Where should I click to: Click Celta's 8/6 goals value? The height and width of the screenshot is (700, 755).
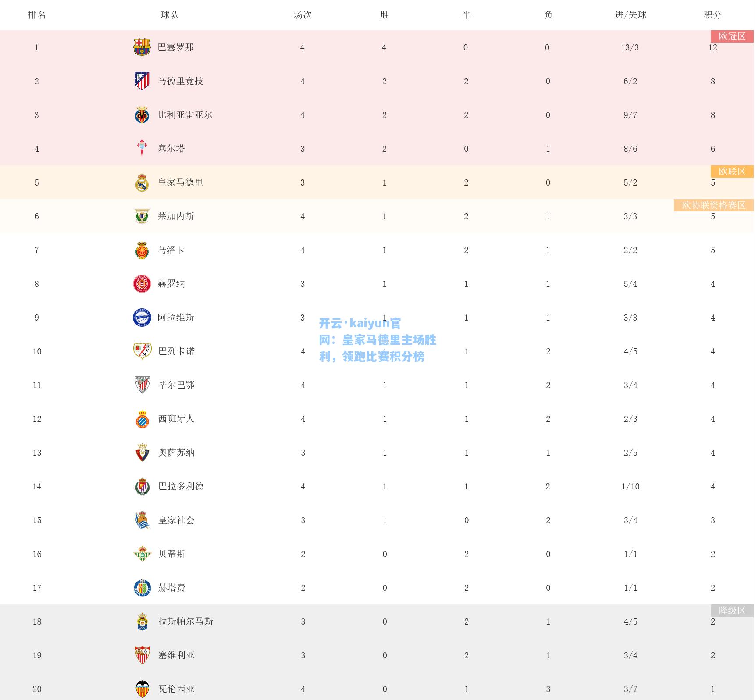point(630,149)
